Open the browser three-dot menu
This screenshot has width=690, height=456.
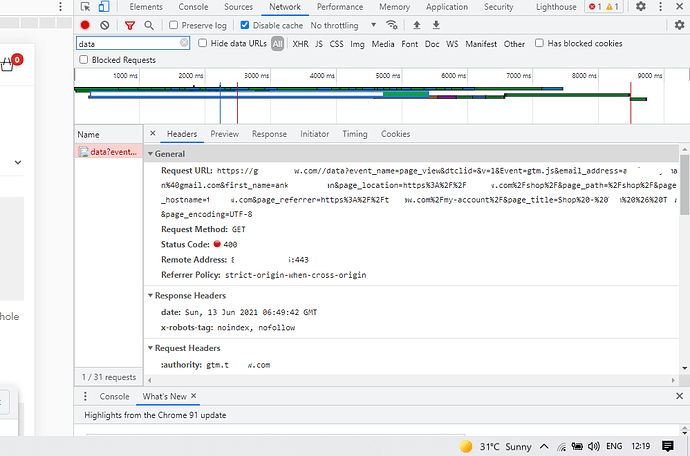[60, 7]
